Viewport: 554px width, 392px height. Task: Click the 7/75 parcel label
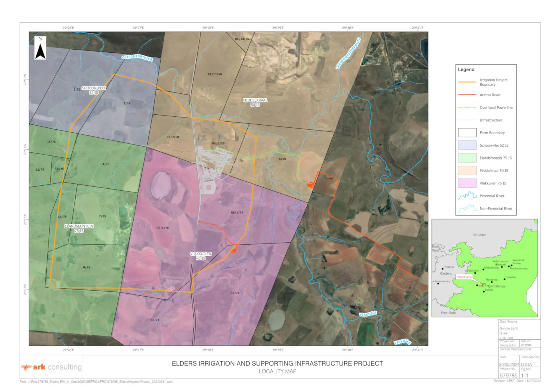coord(102,216)
